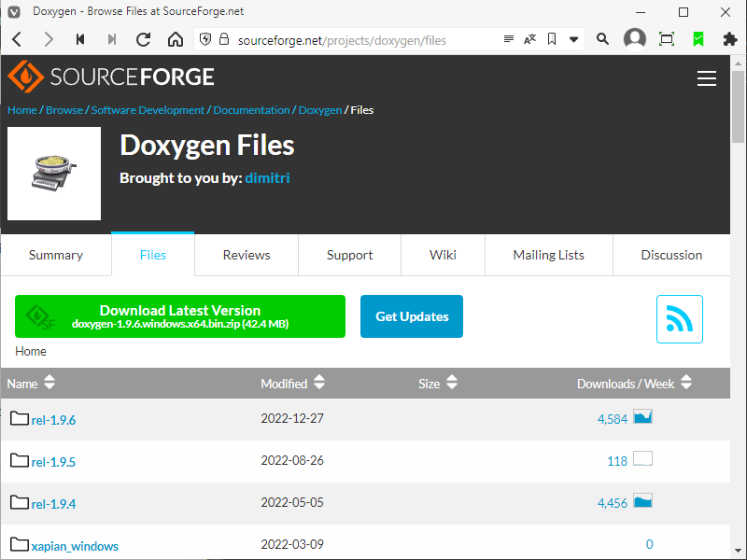Viewport: 747px width, 560px height.
Task: Click the 4,584 downloads count link
Action: [x=613, y=419]
